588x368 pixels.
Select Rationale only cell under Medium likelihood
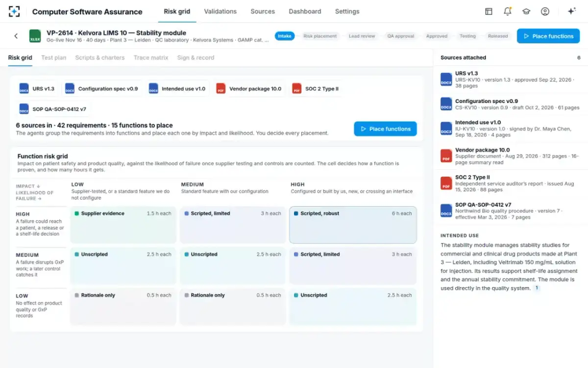[x=232, y=306]
